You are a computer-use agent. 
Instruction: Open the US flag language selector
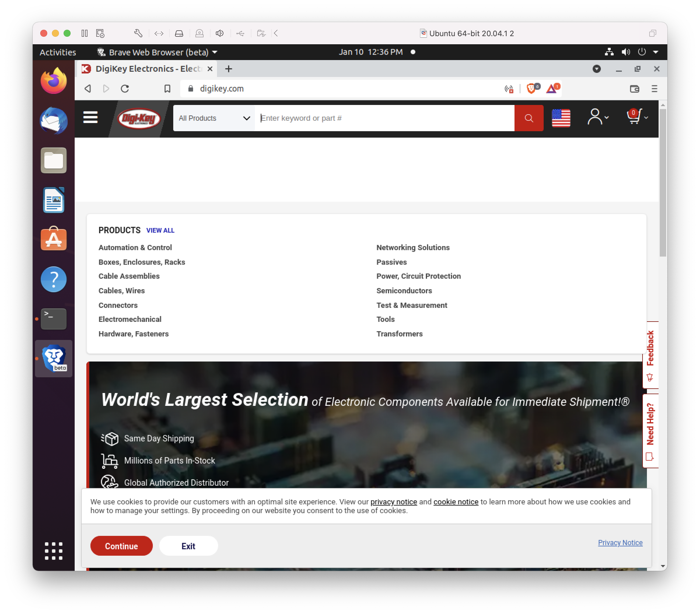561,118
